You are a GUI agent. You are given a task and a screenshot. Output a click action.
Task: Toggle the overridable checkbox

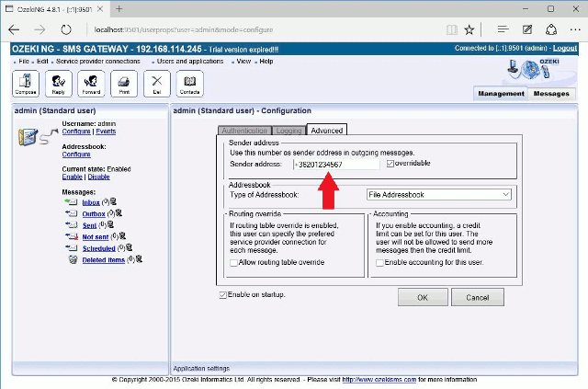coord(390,164)
